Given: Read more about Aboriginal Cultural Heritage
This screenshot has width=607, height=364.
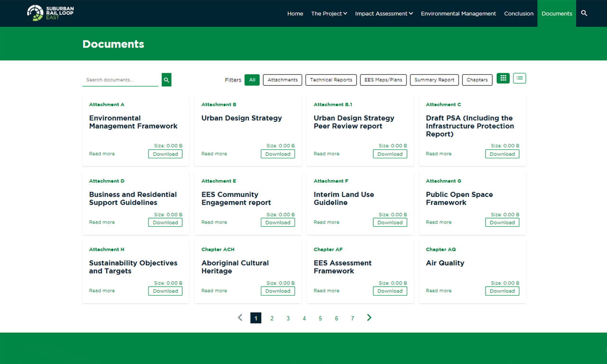Looking at the screenshot, I should coord(214,291).
